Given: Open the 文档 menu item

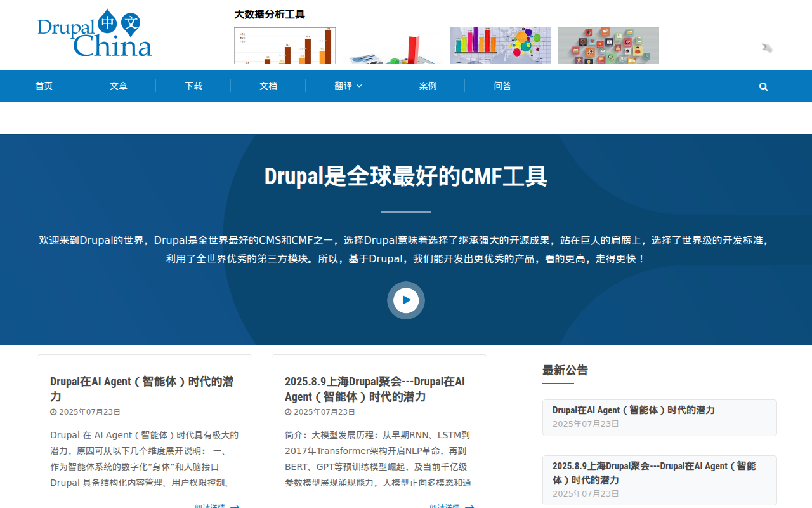Looking at the screenshot, I should (268, 86).
